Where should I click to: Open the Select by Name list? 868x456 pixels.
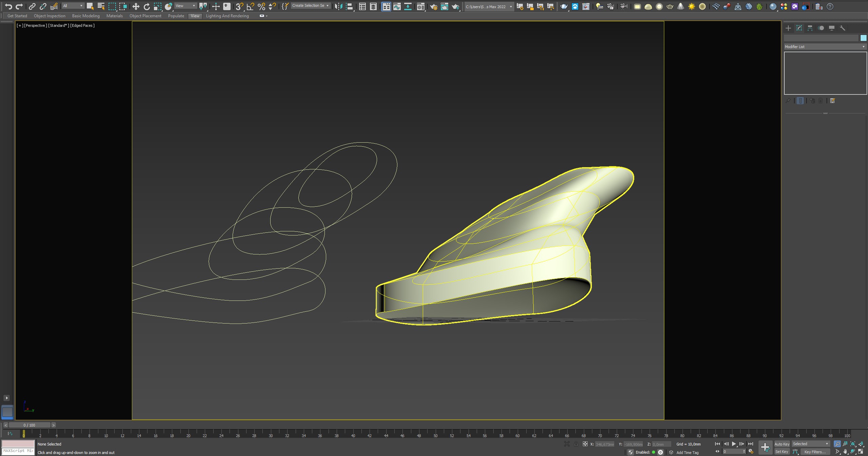coord(101,6)
